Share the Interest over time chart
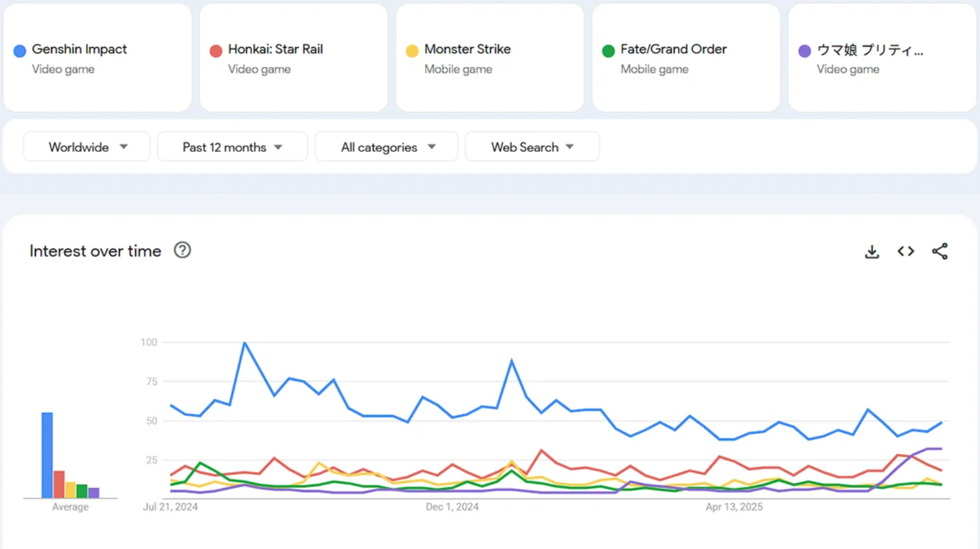Screen dimensions: 980x549 click(x=940, y=251)
